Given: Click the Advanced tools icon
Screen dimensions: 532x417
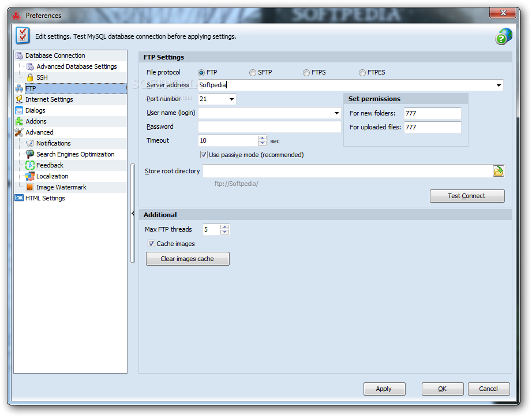Looking at the screenshot, I should click(x=20, y=132).
